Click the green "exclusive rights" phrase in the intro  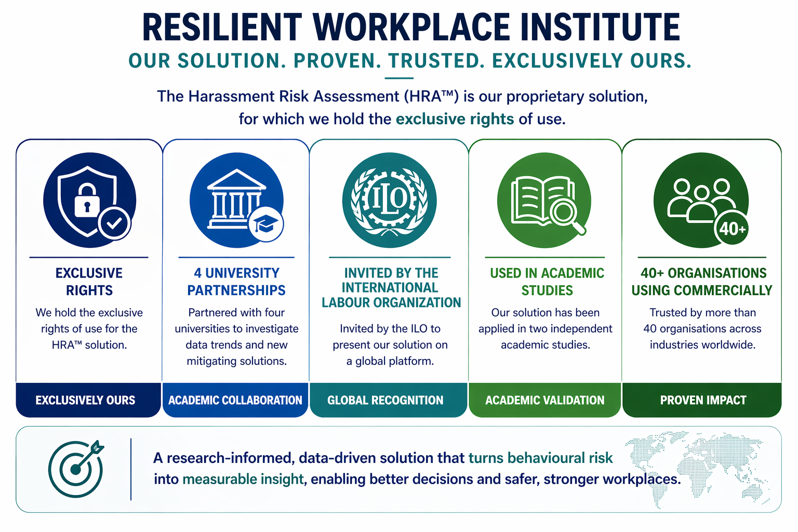tap(455, 119)
